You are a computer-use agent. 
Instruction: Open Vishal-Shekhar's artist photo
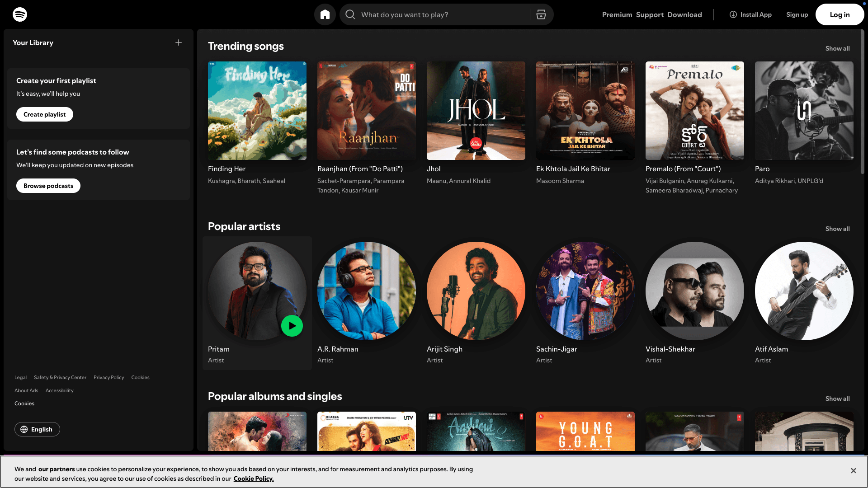(695, 291)
